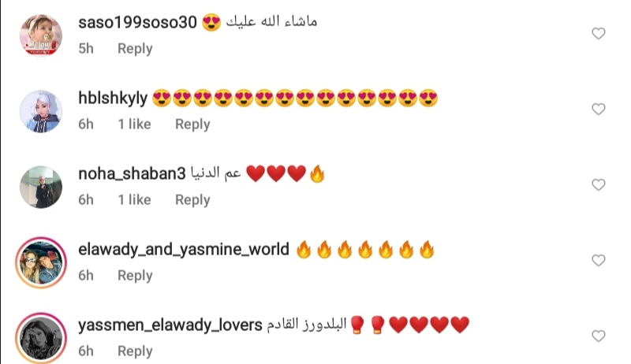The height and width of the screenshot is (364, 631).
Task: View who liked hblshkyly's comment
Action: pos(134,124)
